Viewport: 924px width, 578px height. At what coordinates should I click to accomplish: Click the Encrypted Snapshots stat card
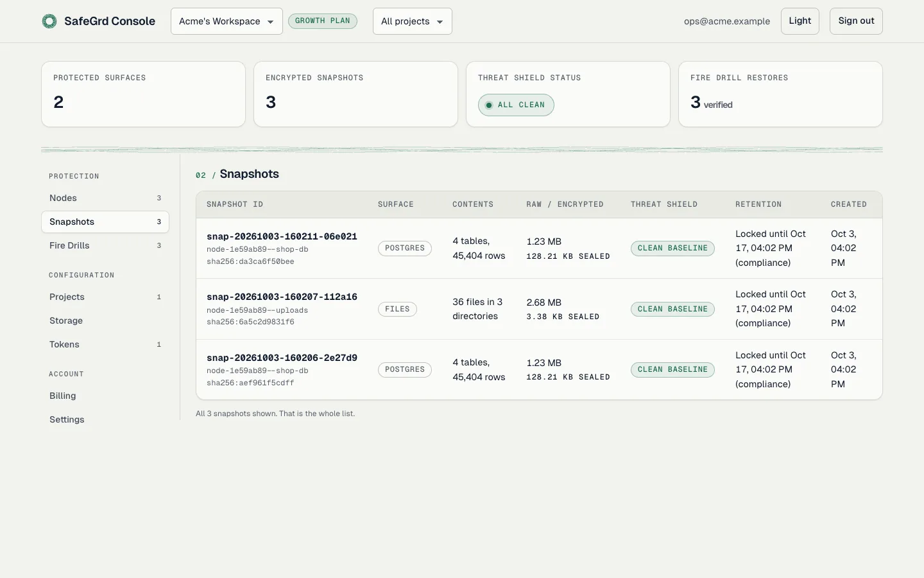pos(355,94)
